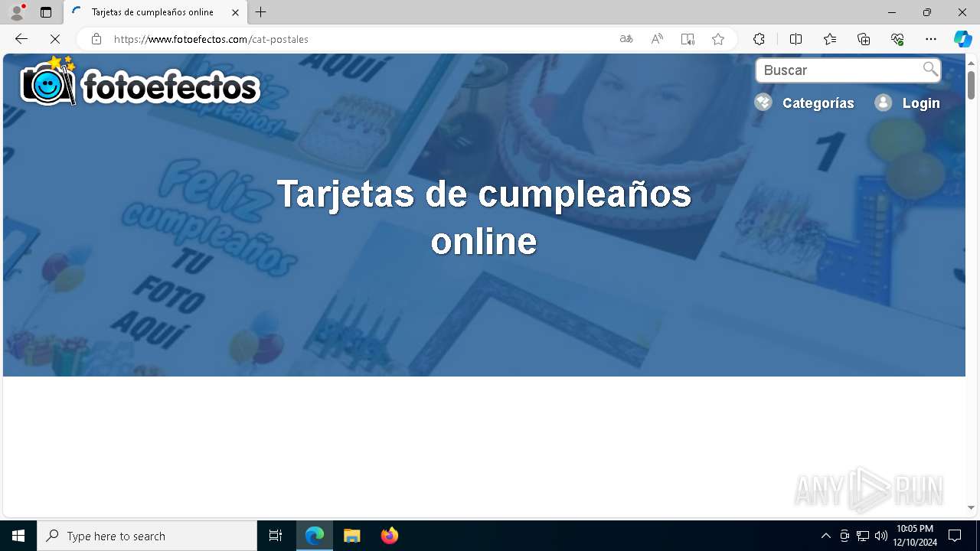Screen dimensions: 980x551
Task: Enter Immersive Reader mode
Action: click(688, 39)
